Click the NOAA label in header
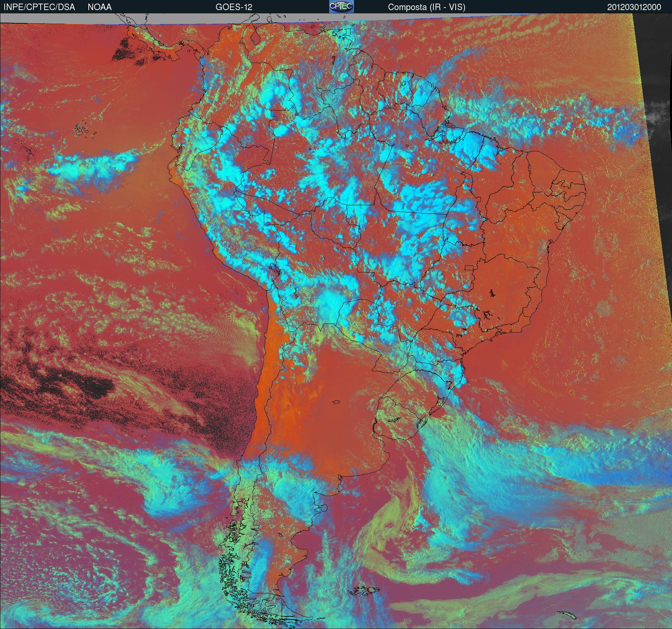Screen dimensions: 672x629 click(100, 7)
